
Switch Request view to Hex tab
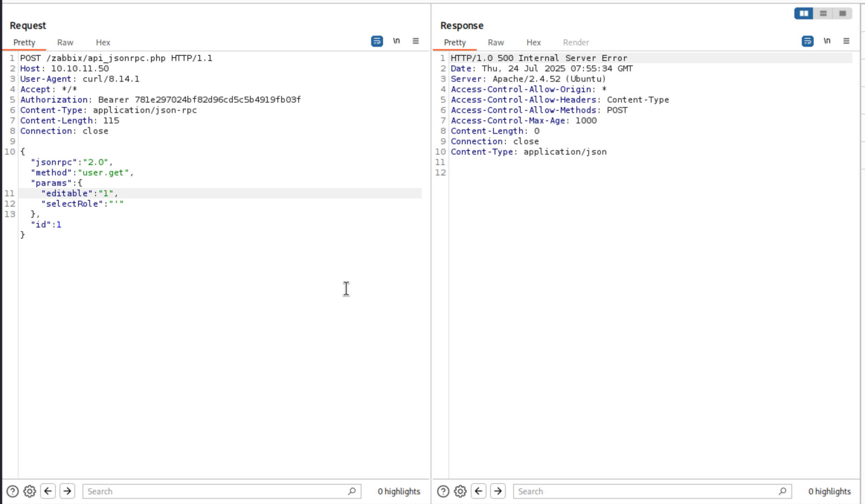(x=103, y=42)
